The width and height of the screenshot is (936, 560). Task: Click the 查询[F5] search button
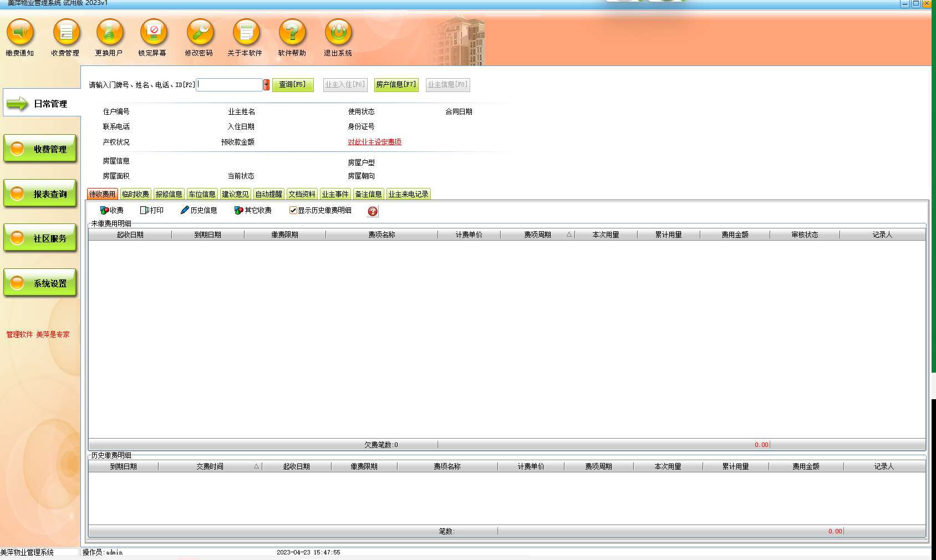292,85
